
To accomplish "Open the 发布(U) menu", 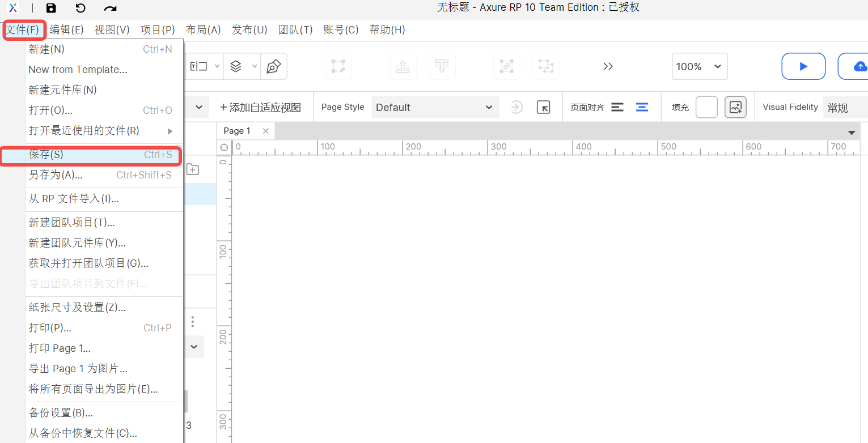I will click(249, 30).
